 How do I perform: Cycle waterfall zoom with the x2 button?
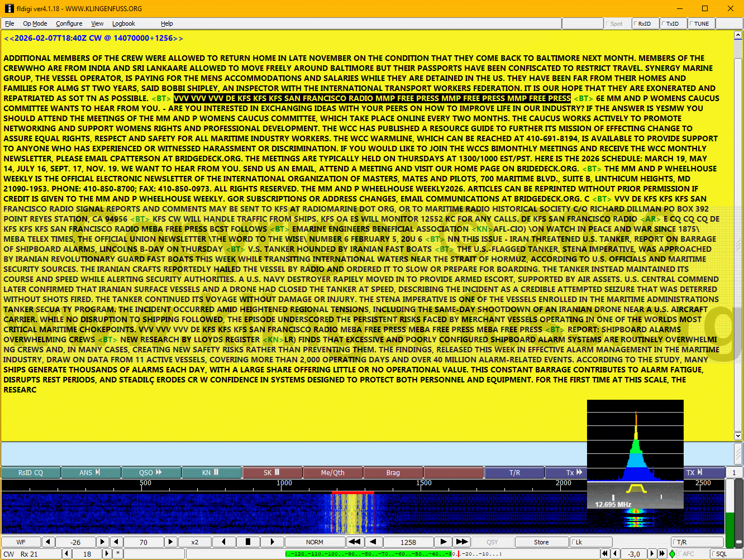coord(194,542)
